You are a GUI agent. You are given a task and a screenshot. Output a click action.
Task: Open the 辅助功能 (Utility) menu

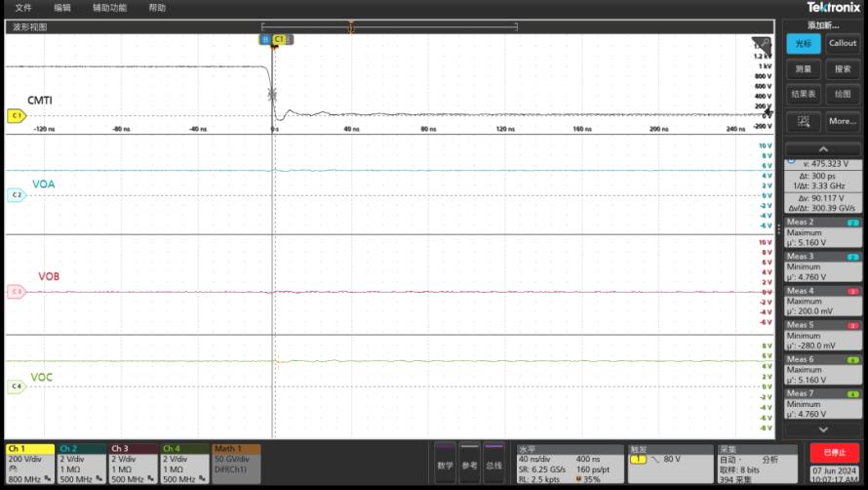point(109,8)
